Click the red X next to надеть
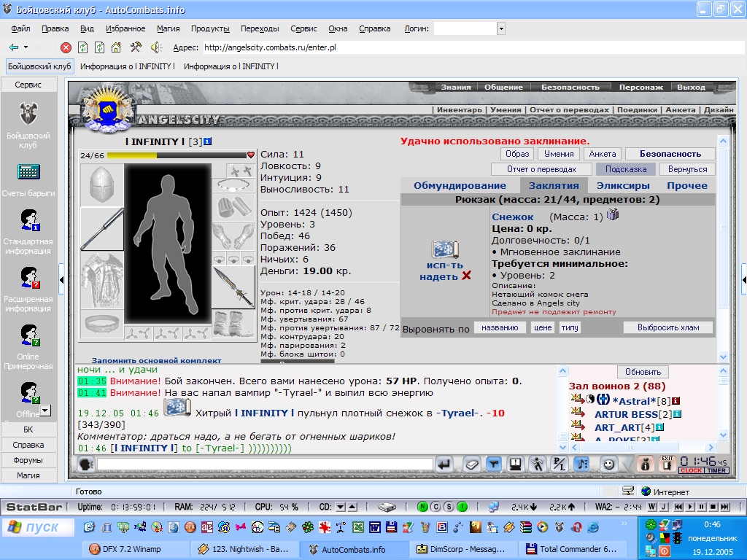This screenshot has height=560, width=747. (x=466, y=276)
